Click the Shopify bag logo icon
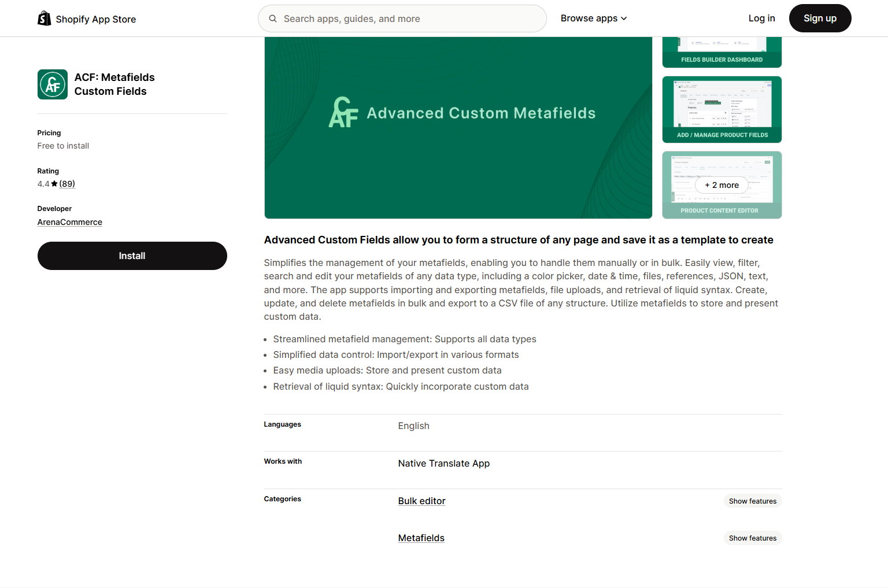This screenshot has height=588, width=888. tap(44, 19)
